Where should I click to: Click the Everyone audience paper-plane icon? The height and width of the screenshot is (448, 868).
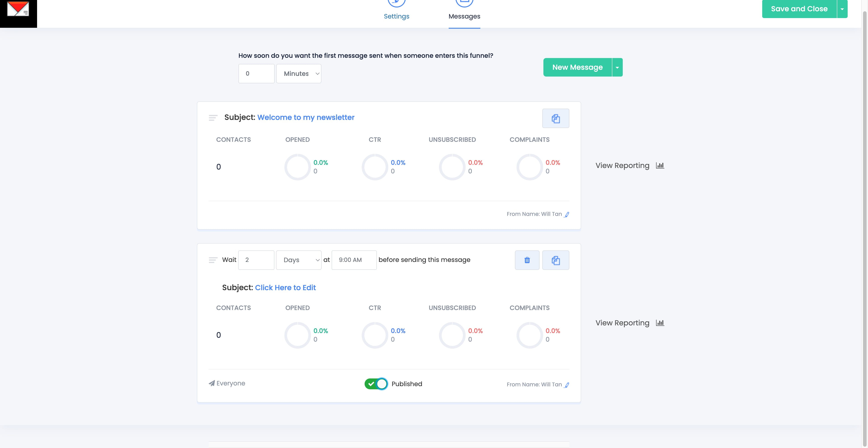[x=212, y=383]
